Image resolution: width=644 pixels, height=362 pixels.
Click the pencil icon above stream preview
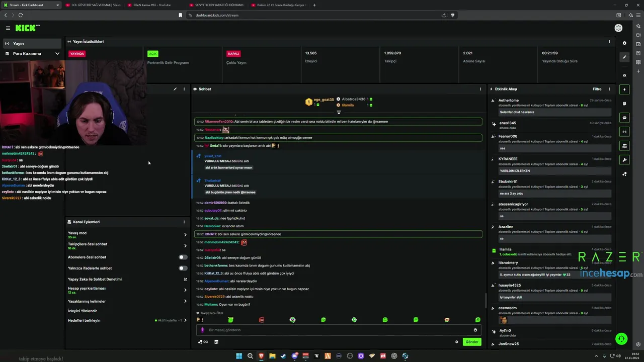click(175, 89)
